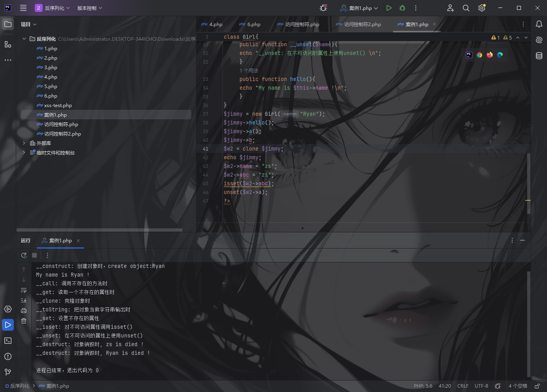547x392 pixels.
Task: Preview in built-in PhpStorm browser
Action: (469, 55)
